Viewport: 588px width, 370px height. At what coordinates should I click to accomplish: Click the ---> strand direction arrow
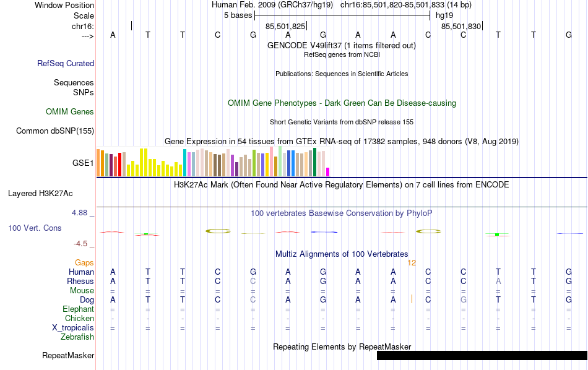click(x=87, y=36)
